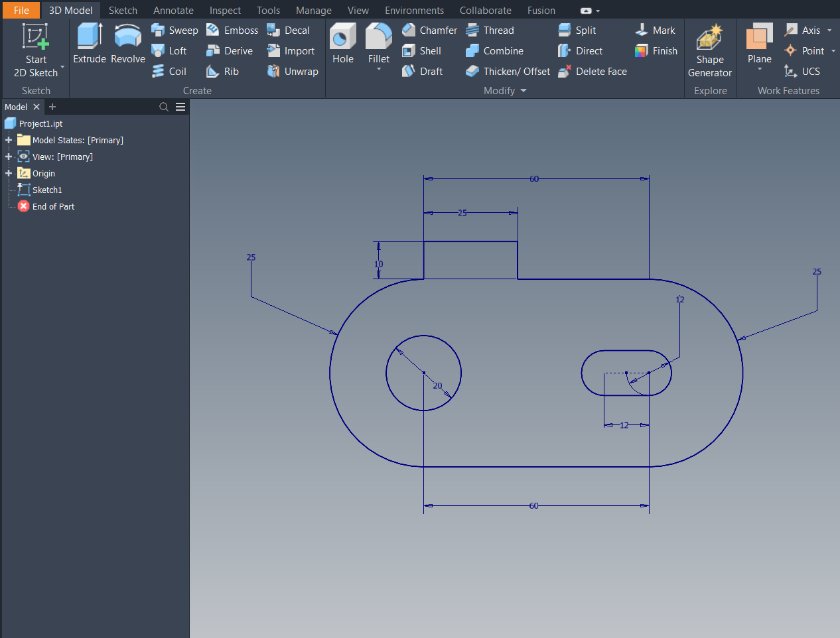Create a work Axis
This screenshot has width=840, height=638.
tap(802, 31)
